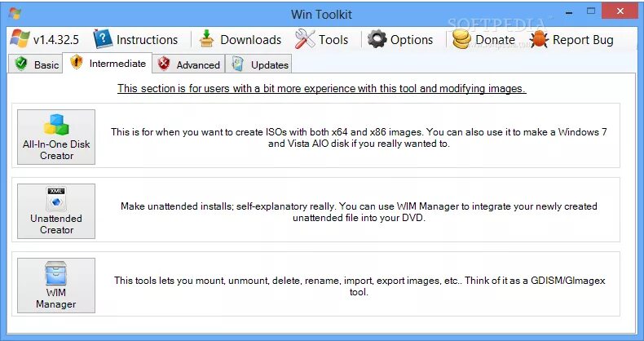Click the Report Bug beetle icon
The width and height of the screenshot is (644, 341).
pos(539,39)
